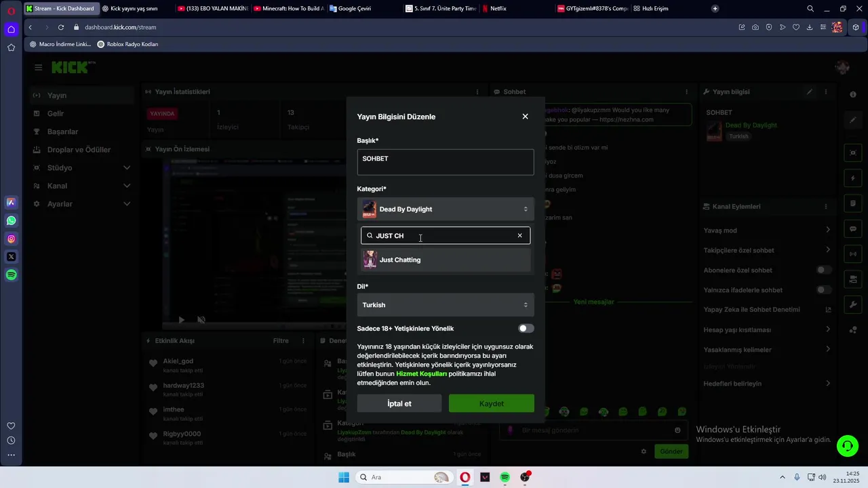
Task: Toggle Sadece 18+ Yetişkinlere Yönelik switch
Action: pyautogui.click(x=526, y=329)
